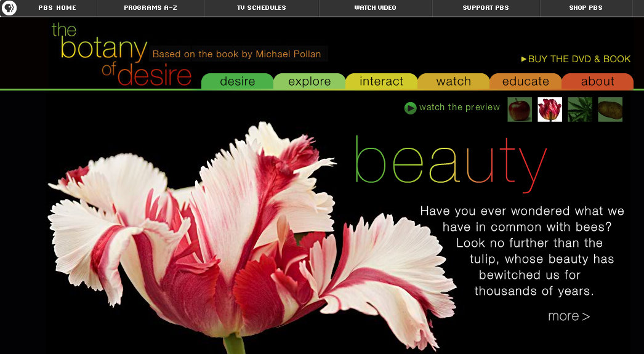This screenshot has width=644, height=354.
Task: Click the PBS logo icon
Action: [x=9, y=8]
